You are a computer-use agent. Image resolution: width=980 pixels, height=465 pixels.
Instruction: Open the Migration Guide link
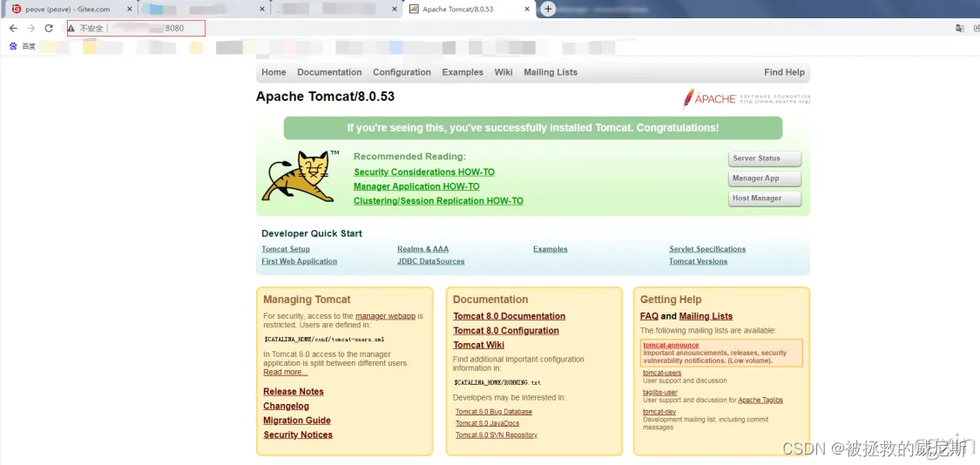297,421
